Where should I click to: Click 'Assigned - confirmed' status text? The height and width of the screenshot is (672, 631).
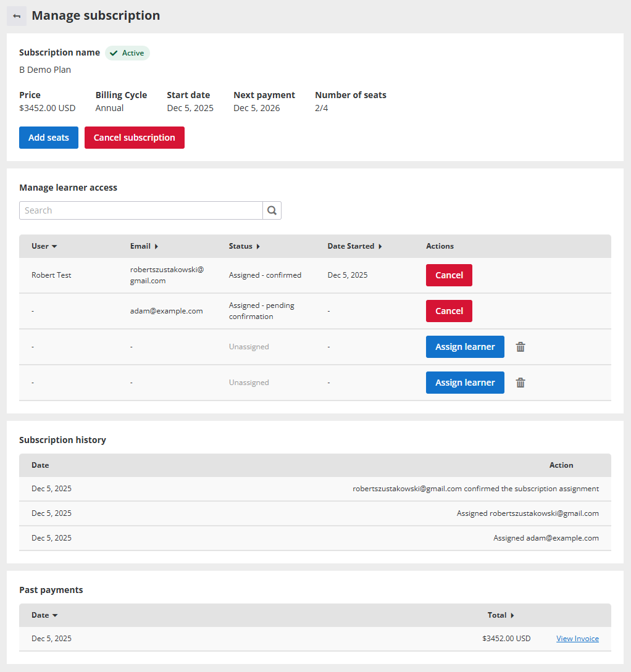[x=265, y=275]
